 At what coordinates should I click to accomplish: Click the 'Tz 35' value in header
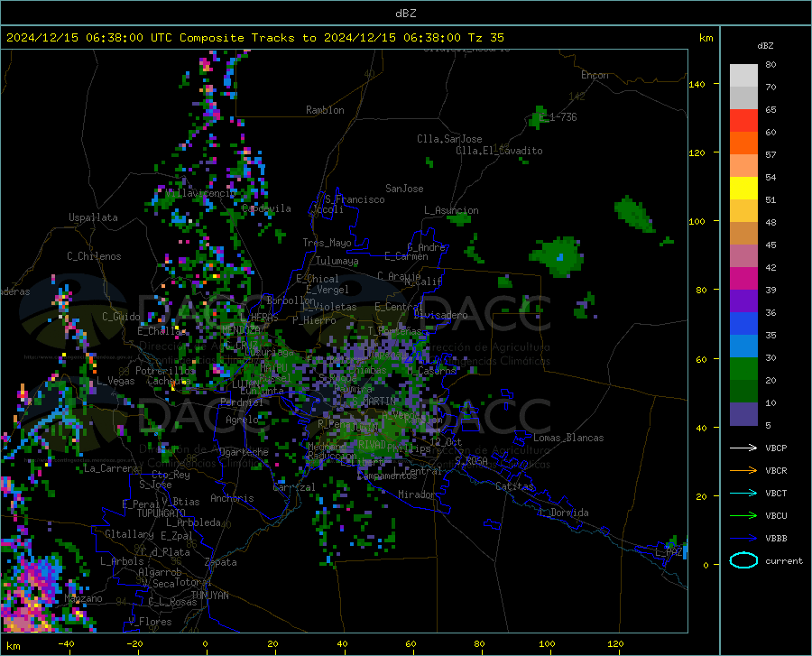click(485, 38)
